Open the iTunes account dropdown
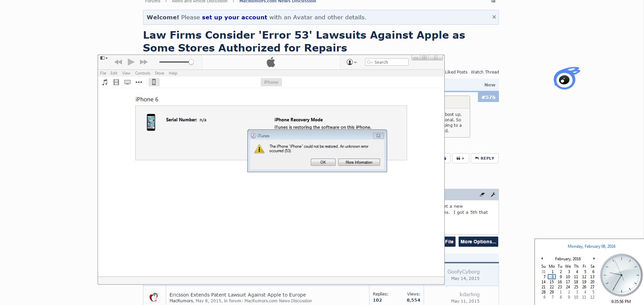The image size is (644, 305). 351,62
